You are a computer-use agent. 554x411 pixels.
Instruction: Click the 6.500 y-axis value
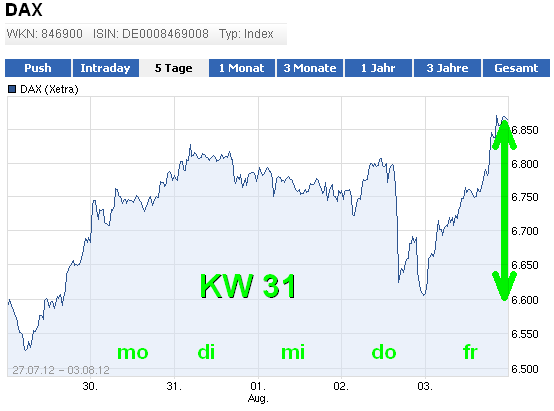525,369
